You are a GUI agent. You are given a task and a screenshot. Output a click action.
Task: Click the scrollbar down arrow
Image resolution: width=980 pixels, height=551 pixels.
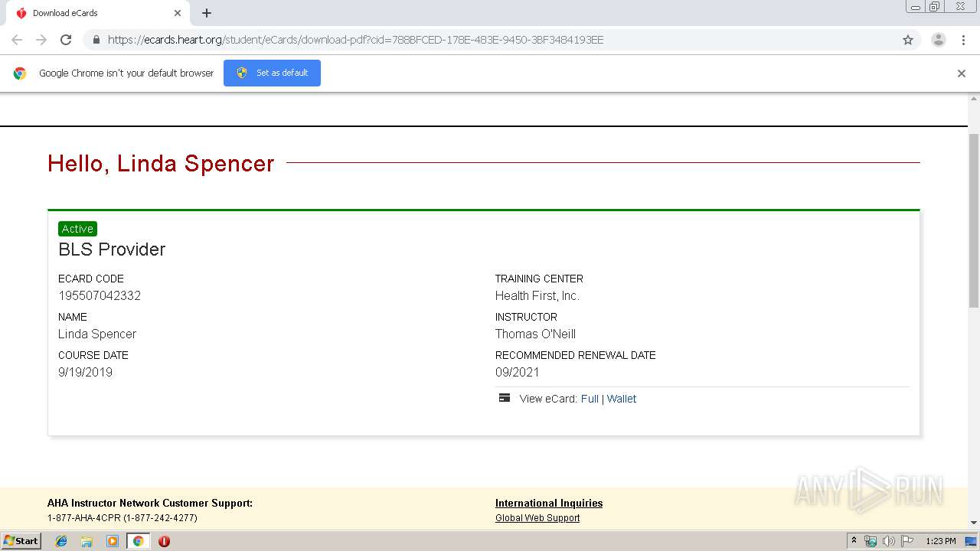pyautogui.click(x=974, y=523)
